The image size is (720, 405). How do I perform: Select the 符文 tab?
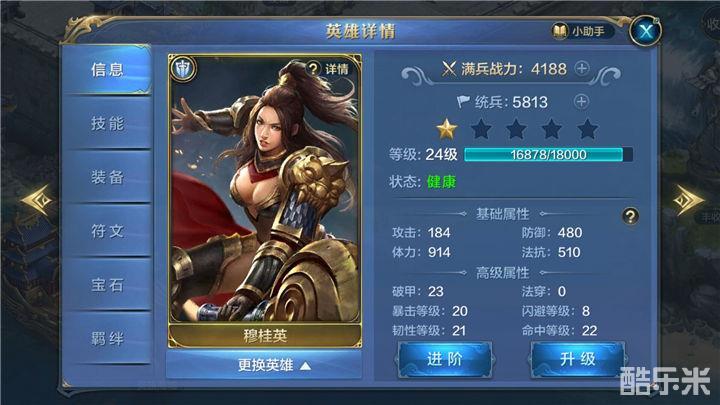[107, 231]
